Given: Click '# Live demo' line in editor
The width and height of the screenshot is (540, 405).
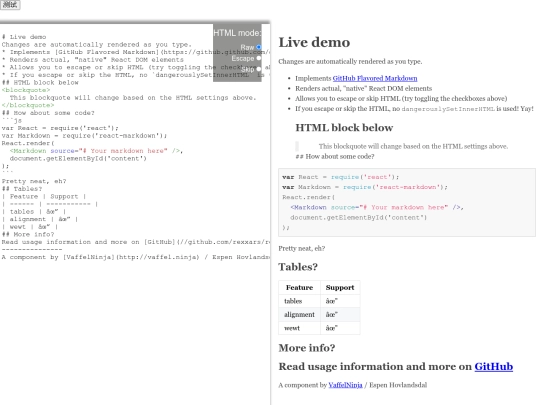Looking at the screenshot, I should coord(24,37).
